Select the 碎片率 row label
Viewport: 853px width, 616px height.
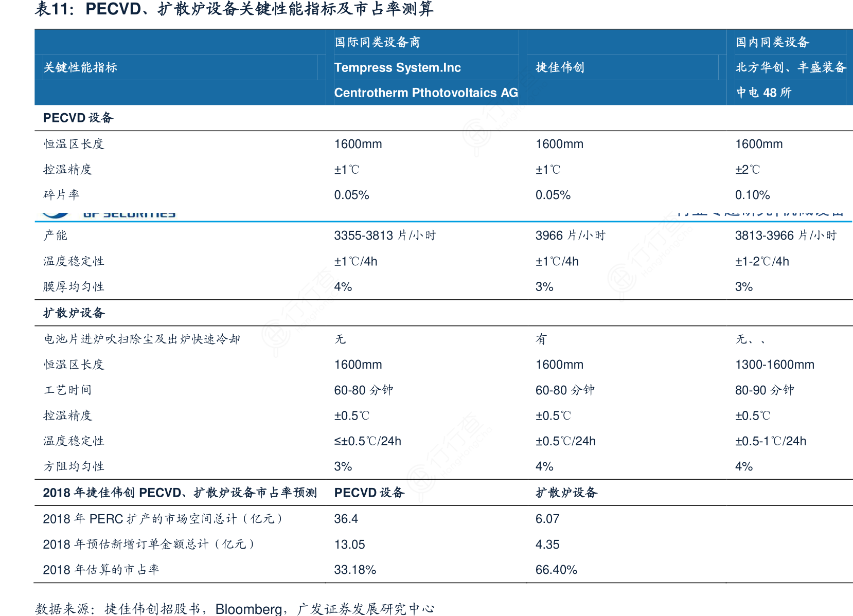tap(61, 195)
